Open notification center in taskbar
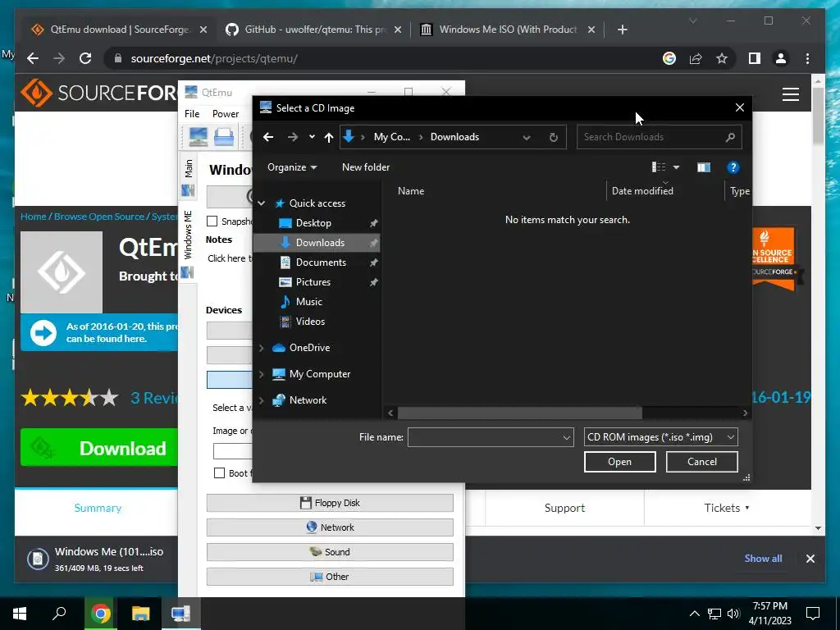The width and height of the screenshot is (840, 630). (813, 614)
